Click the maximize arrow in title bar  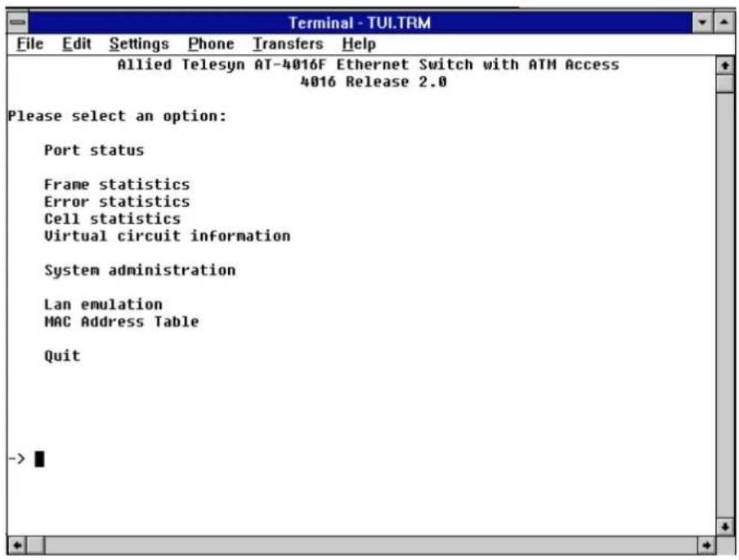pos(724,22)
